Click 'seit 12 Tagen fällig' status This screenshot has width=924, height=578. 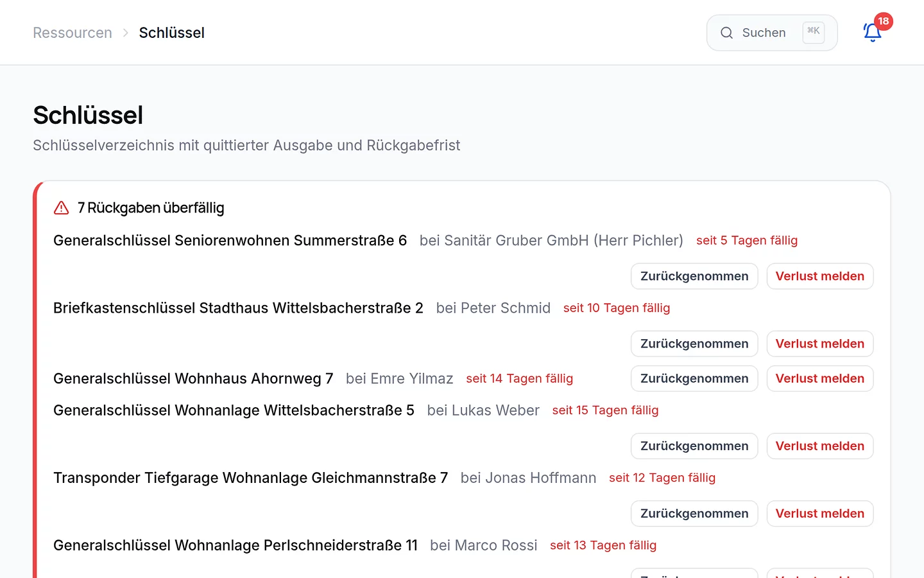(662, 478)
